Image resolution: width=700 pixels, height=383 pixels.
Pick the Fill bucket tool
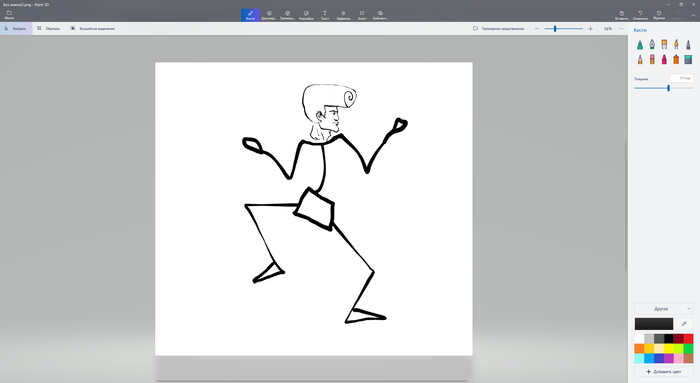pos(688,59)
